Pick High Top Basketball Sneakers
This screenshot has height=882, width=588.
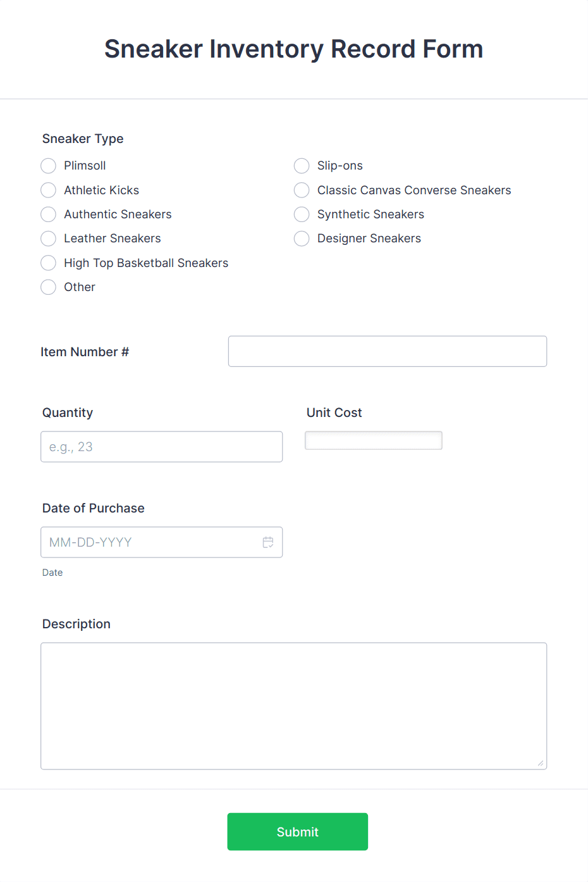click(48, 263)
